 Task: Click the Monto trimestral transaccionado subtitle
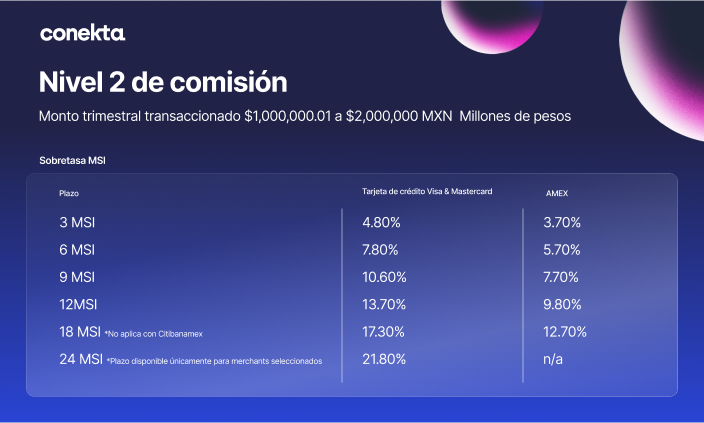coord(305,116)
